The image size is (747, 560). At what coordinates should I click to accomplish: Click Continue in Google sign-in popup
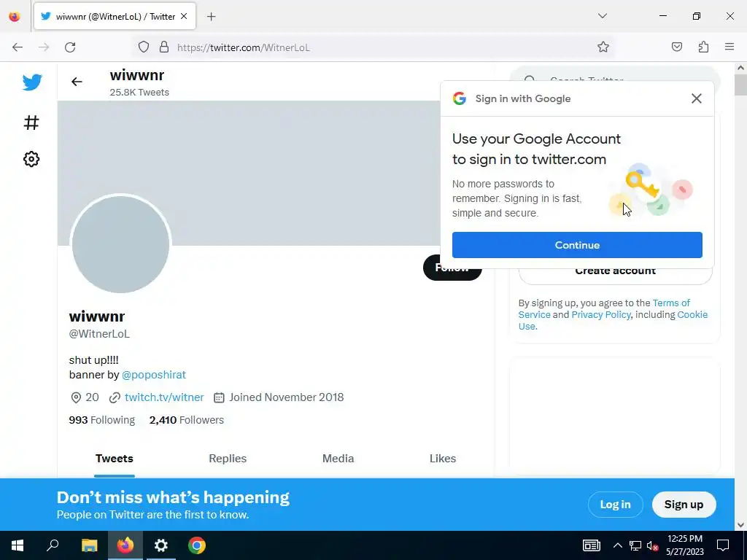(x=577, y=245)
